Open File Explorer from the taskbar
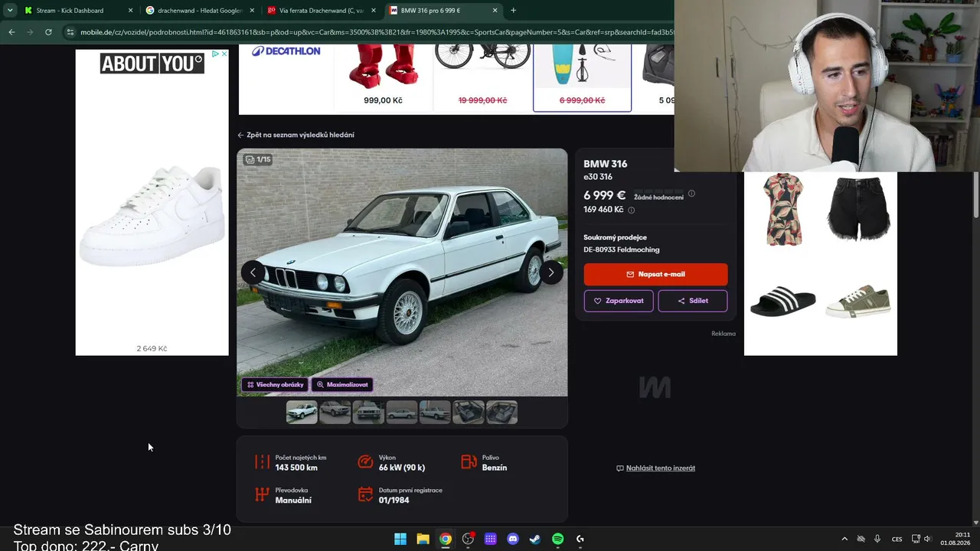Screen dimensions: 980x551 423,539
